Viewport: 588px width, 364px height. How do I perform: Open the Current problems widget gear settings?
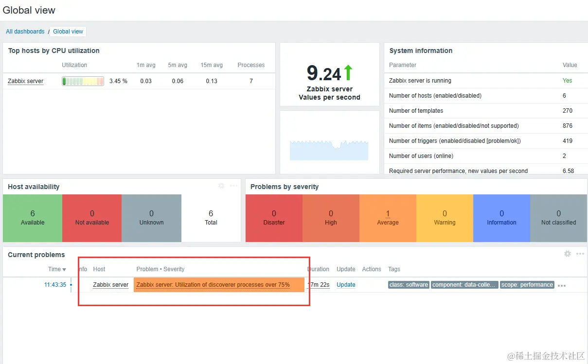click(x=567, y=254)
